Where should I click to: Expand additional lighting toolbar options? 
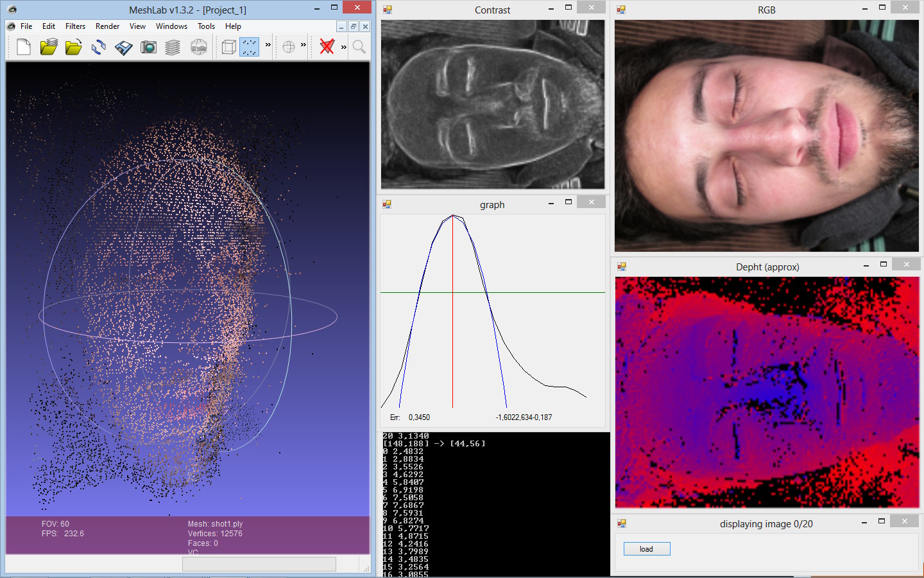tap(302, 46)
